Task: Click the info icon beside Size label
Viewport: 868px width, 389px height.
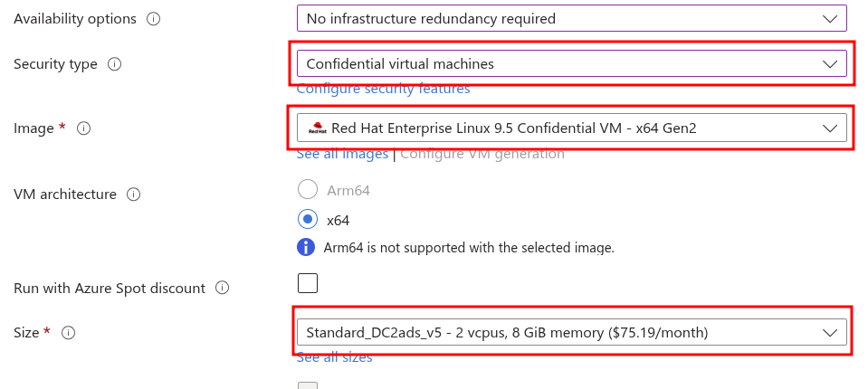Action: pos(68,333)
